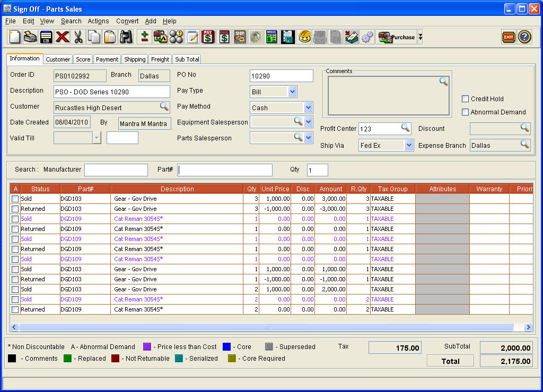The height and width of the screenshot is (392, 543).
Task: Switch to the Payment tab
Action: coord(107,59)
